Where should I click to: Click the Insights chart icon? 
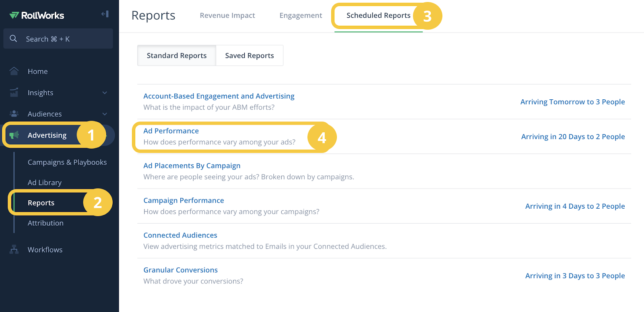tap(14, 92)
